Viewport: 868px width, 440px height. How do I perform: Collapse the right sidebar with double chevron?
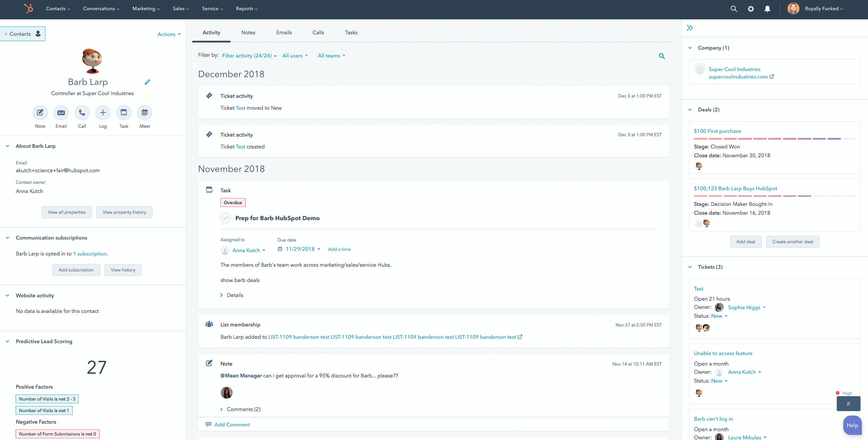(690, 28)
